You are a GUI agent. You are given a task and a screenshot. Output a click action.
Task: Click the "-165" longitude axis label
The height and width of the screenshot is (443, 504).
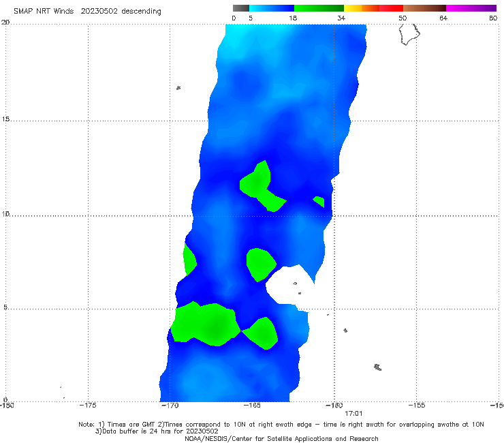(x=252, y=406)
